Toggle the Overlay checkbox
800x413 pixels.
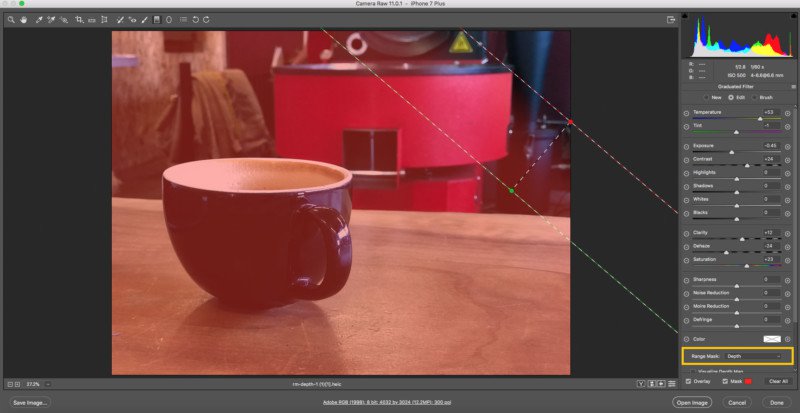(x=688, y=381)
